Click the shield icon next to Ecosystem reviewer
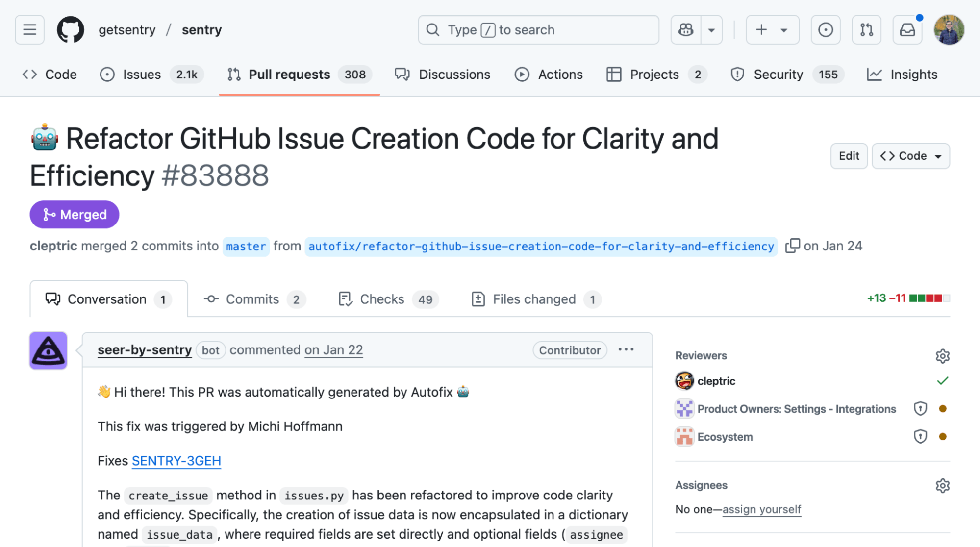The image size is (980, 547). click(920, 436)
